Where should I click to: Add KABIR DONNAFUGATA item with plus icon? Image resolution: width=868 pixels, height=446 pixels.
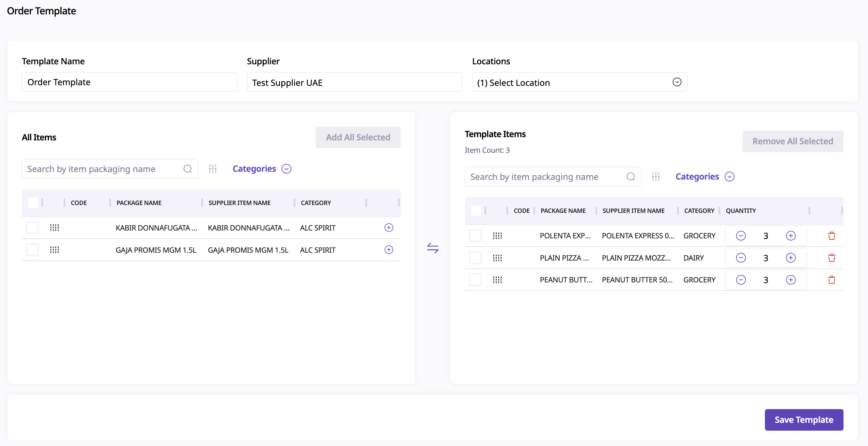[x=389, y=228]
